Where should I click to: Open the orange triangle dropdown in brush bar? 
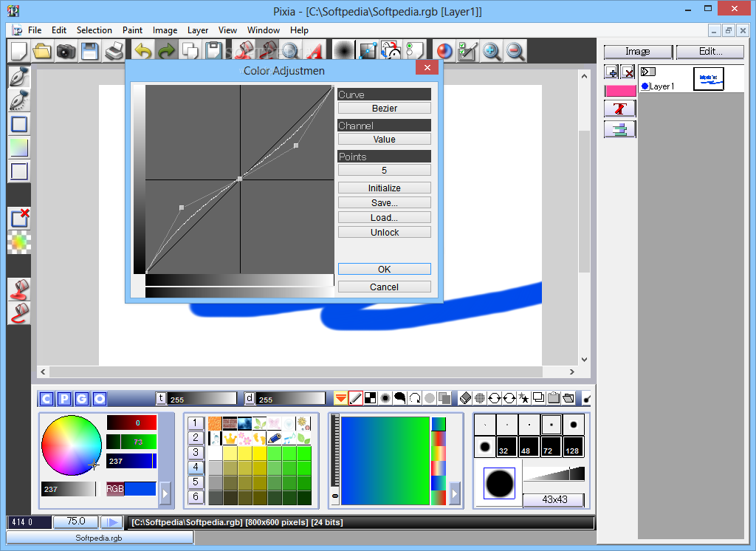[x=340, y=398]
